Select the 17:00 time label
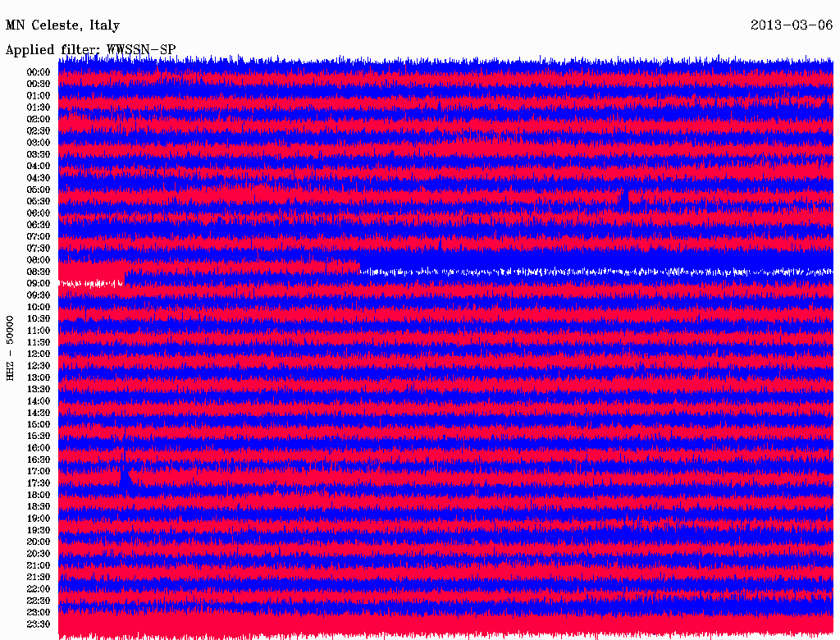Viewport: 840px width, 640px height. 39,471
